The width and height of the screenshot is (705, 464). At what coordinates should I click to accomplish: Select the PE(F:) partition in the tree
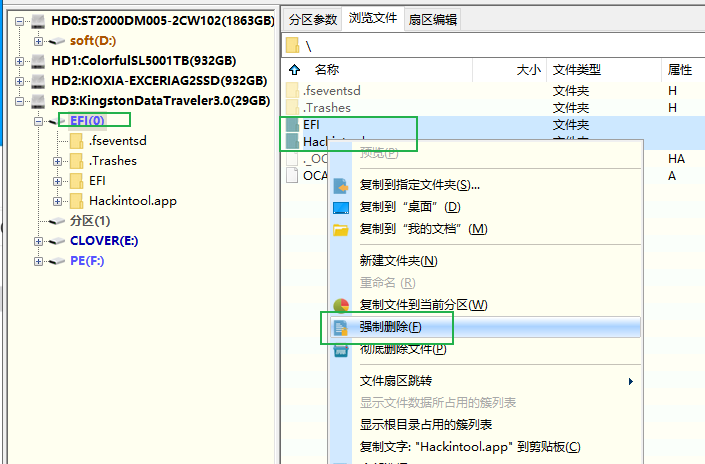tap(87, 261)
